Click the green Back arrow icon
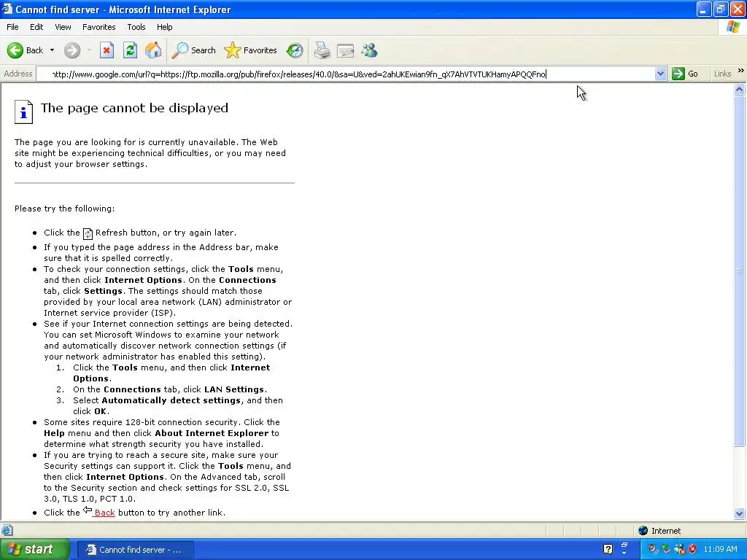Screen dimensions: 747x560 click(x=15, y=50)
